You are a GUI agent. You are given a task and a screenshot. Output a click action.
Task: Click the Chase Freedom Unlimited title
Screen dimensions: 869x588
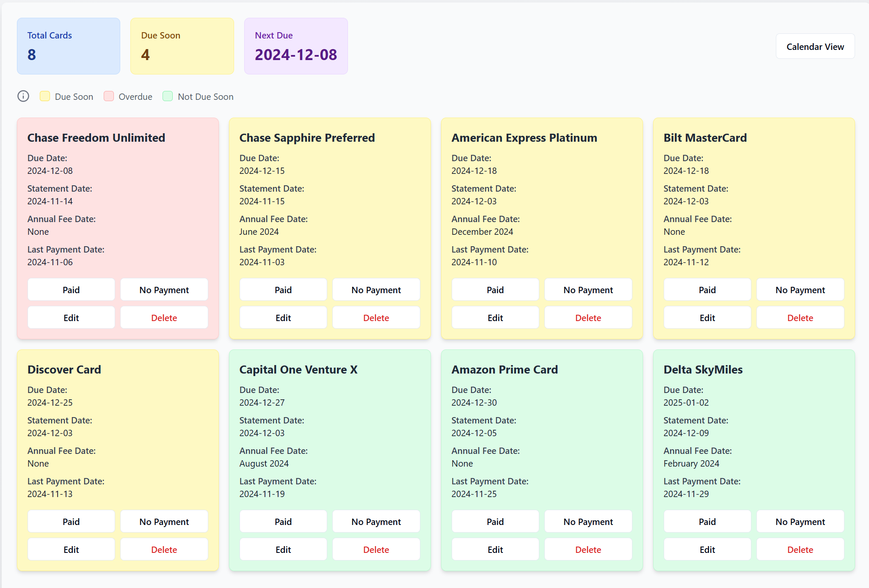pos(96,138)
